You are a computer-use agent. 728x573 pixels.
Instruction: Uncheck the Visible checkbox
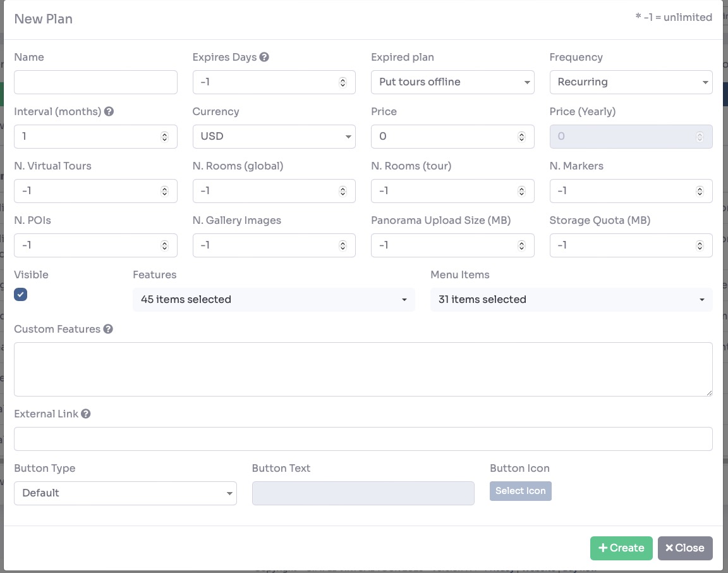point(20,294)
